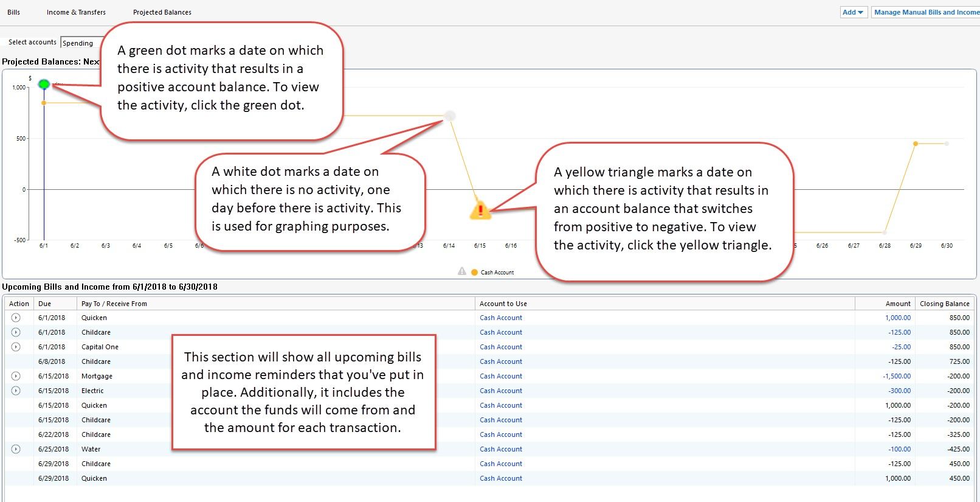Click the orange Cash Account legend dot
The width and height of the screenshot is (980, 502).
click(x=474, y=272)
